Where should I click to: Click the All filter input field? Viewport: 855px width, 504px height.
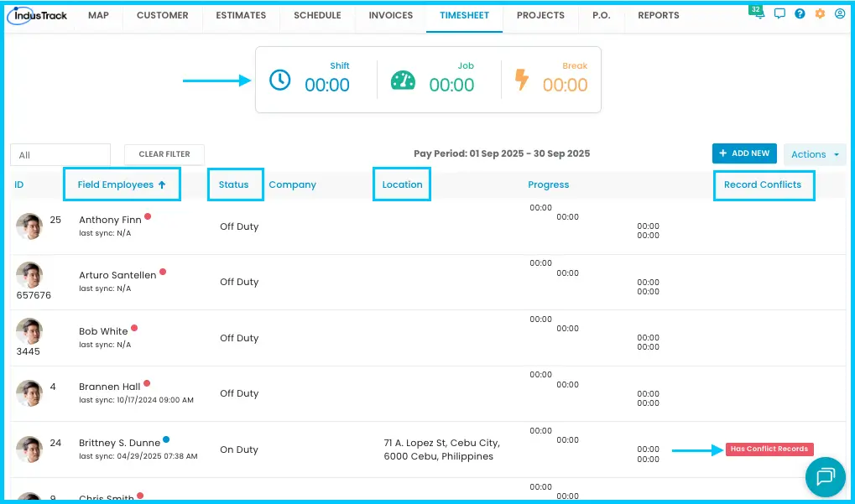coord(60,155)
